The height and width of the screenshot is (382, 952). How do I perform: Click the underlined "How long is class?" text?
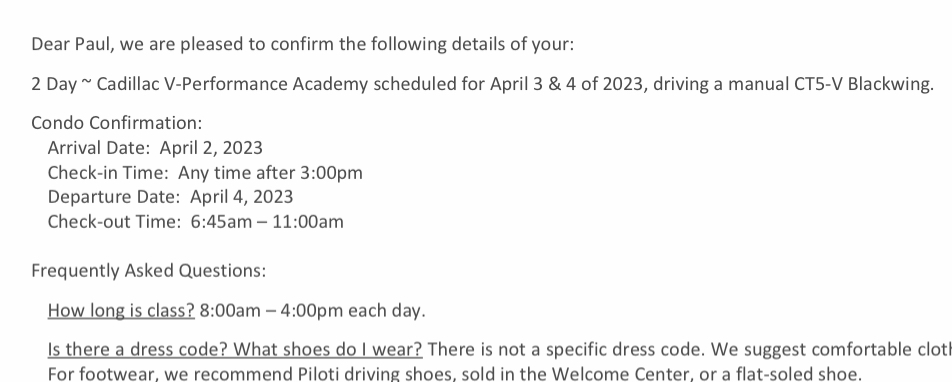click(x=121, y=310)
